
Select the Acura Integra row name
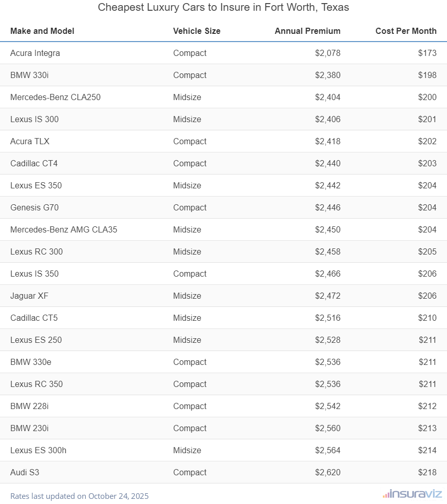pos(35,53)
